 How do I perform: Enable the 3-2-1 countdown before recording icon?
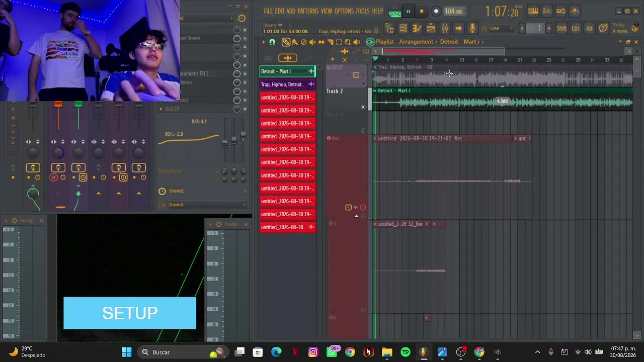547,11
